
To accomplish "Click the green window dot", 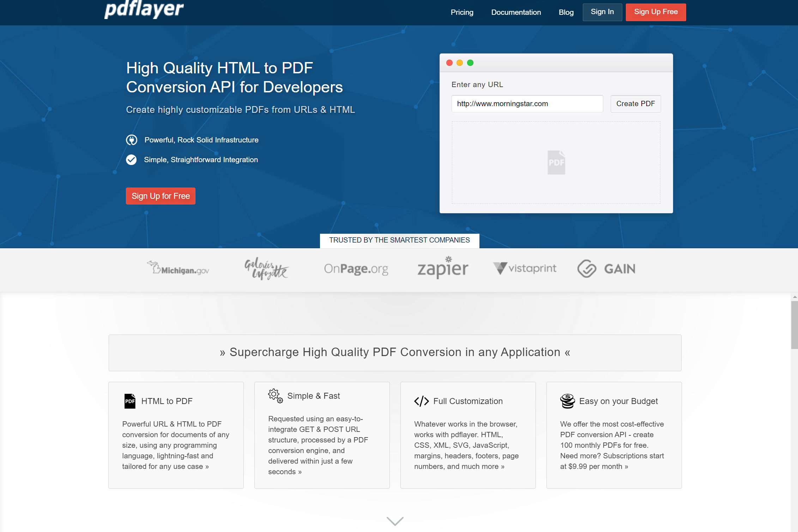I will [x=470, y=63].
